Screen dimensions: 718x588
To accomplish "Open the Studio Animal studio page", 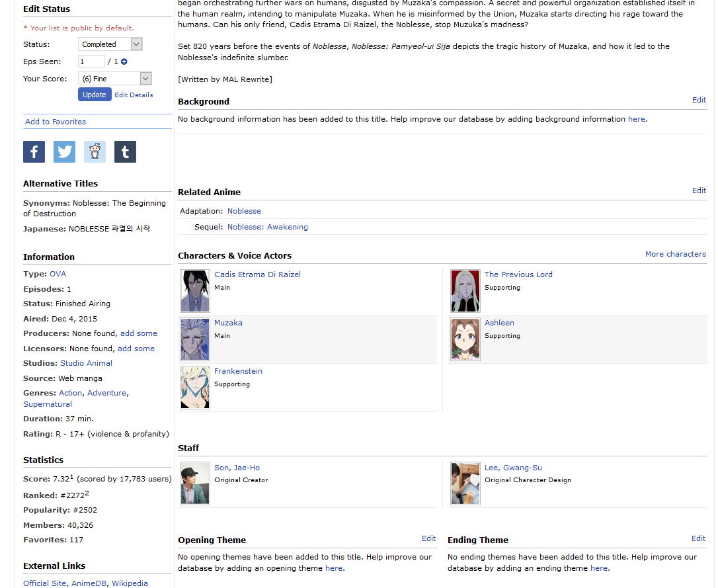I will coord(86,363).
